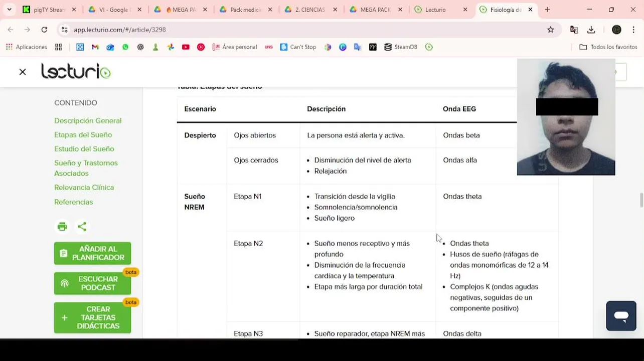Reload the current page

(x=44, y=30)
